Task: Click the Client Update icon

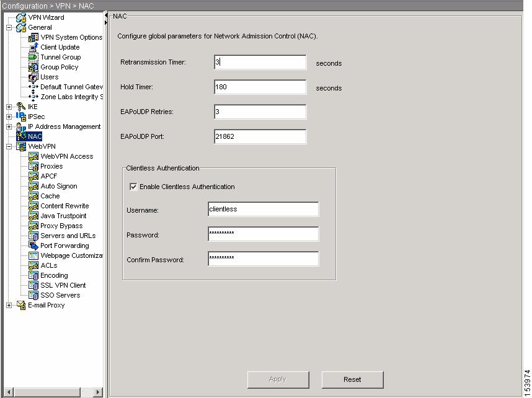Action: coord(33,47)
